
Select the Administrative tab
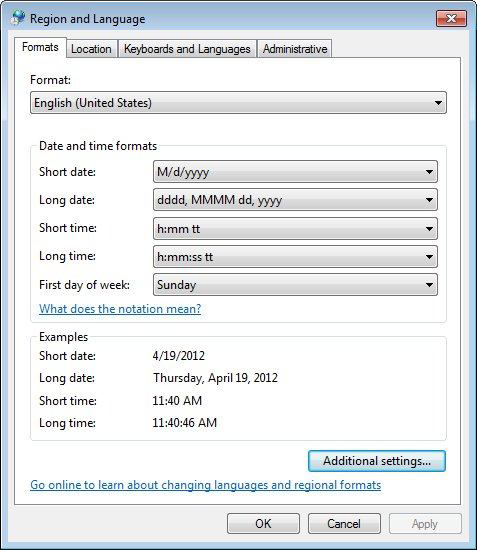coord(295,49)
